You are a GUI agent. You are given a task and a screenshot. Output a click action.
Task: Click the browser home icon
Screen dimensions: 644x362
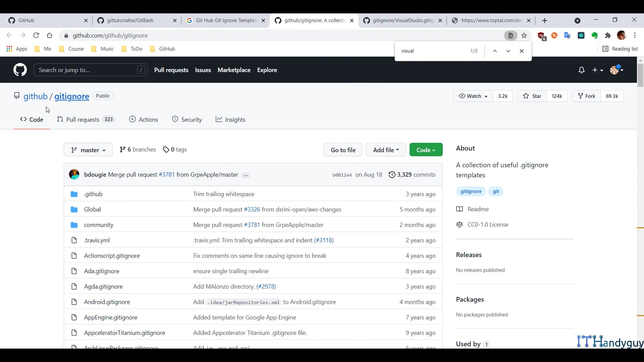coord(50,36)
